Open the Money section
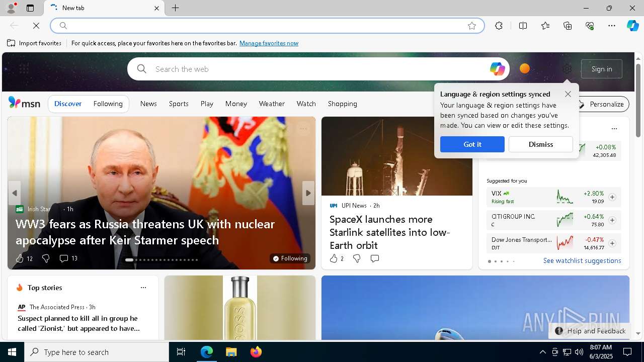Image resolution: width=644 pixels, height=362 pixels. (x=236, y=104)
